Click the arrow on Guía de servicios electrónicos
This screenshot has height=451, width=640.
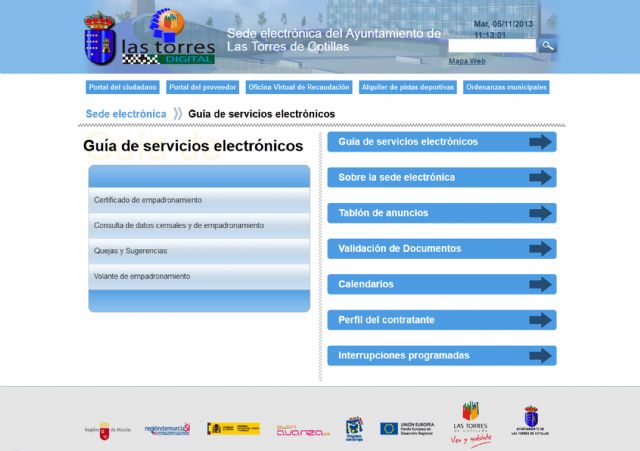coord(540,142)
